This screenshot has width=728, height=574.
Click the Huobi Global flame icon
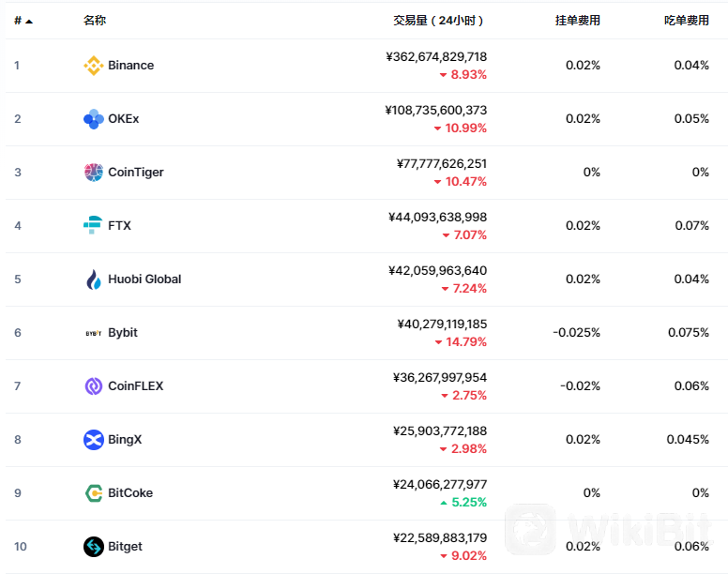coord(93,279)
